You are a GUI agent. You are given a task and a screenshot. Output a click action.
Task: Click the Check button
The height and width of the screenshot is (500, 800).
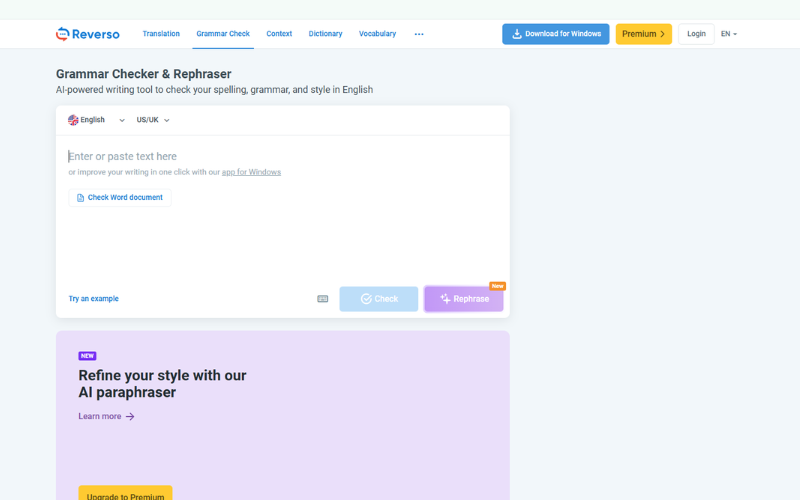pyautogui.click(x=379, y=299)
